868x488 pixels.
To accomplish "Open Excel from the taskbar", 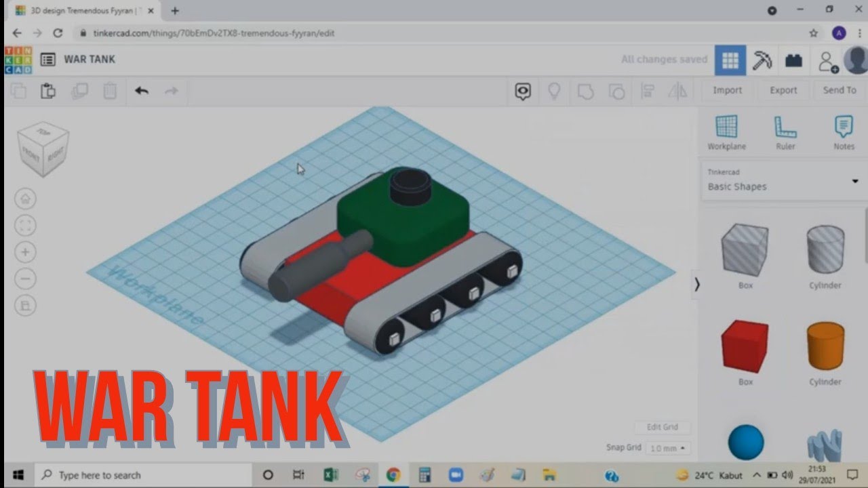I will 331,475.
